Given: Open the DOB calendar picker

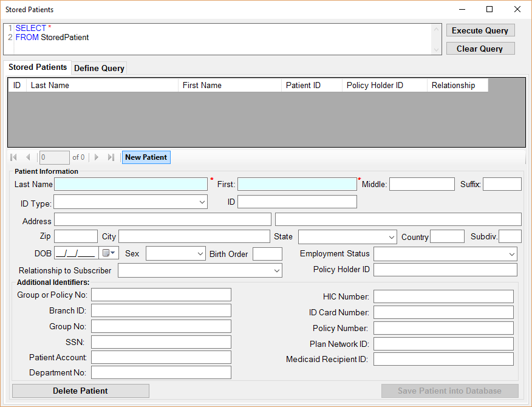Looking at the screenshot, I should point(108,253).
